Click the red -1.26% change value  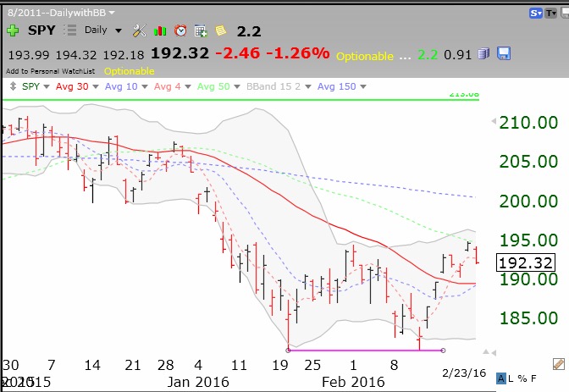pyautogui.click(x=298, y=53)
